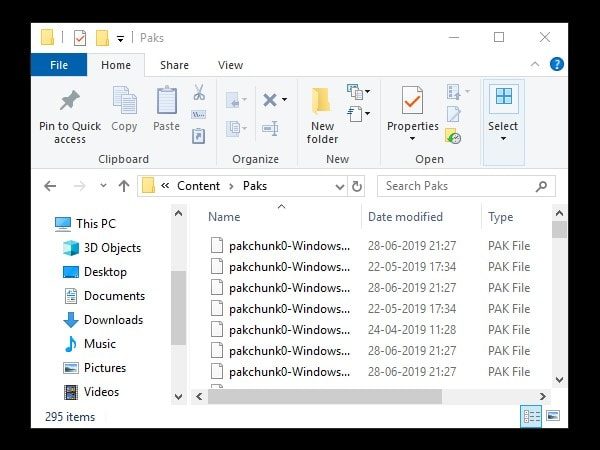Click the Paste shortcut icon
The image size is (600, 450).
pyautogui.click(x=199, y=136)
